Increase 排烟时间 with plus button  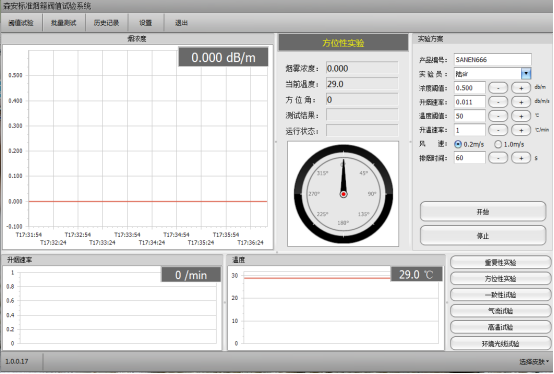pyautogui.click(x=521, y=158)
